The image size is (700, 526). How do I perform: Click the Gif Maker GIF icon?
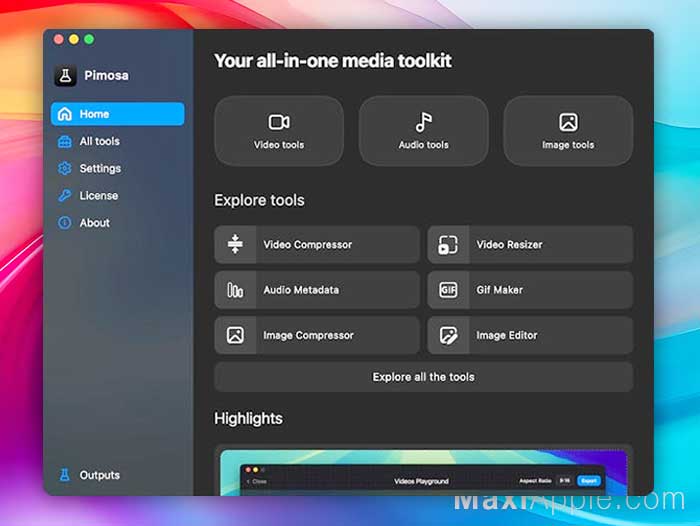point(448,290)
